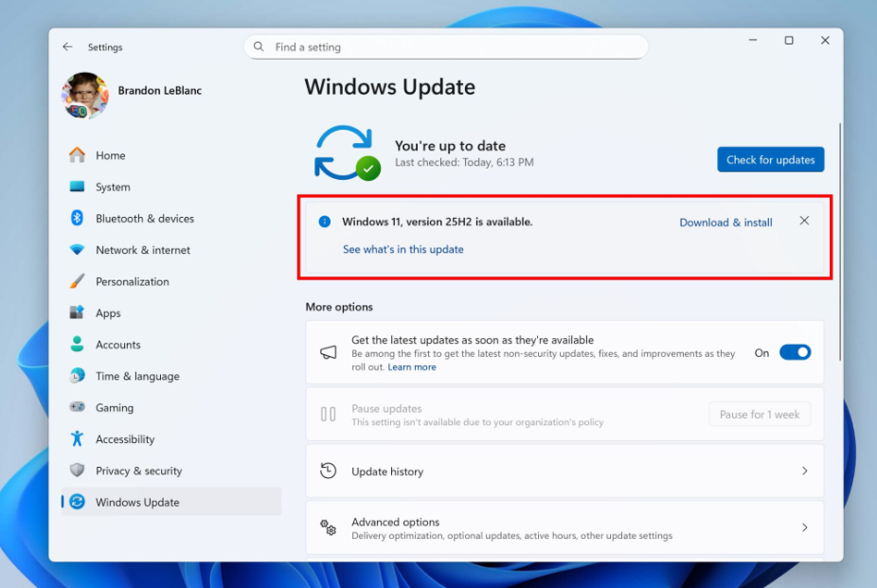Click the Gaming controller icon
Image resolution: width=877 pixels, height=588 pixels.
pyautogui.click(x=78, y=407)
